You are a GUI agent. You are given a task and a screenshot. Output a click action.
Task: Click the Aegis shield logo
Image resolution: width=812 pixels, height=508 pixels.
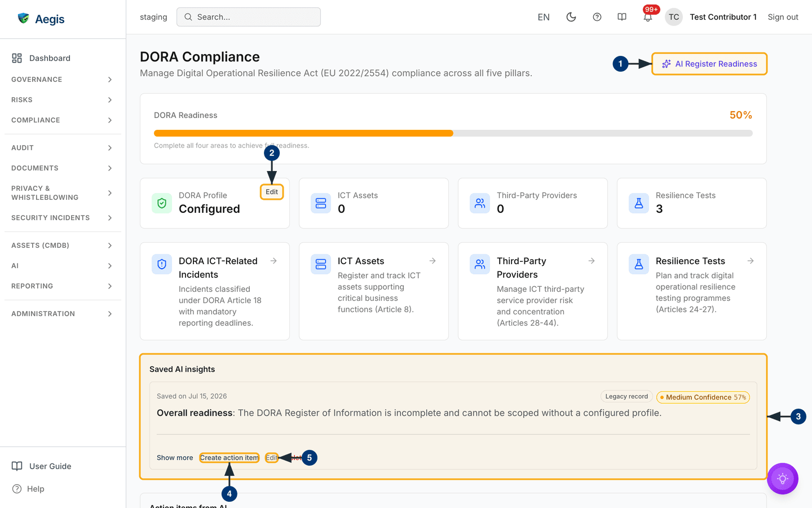click(x=23, y=18)
